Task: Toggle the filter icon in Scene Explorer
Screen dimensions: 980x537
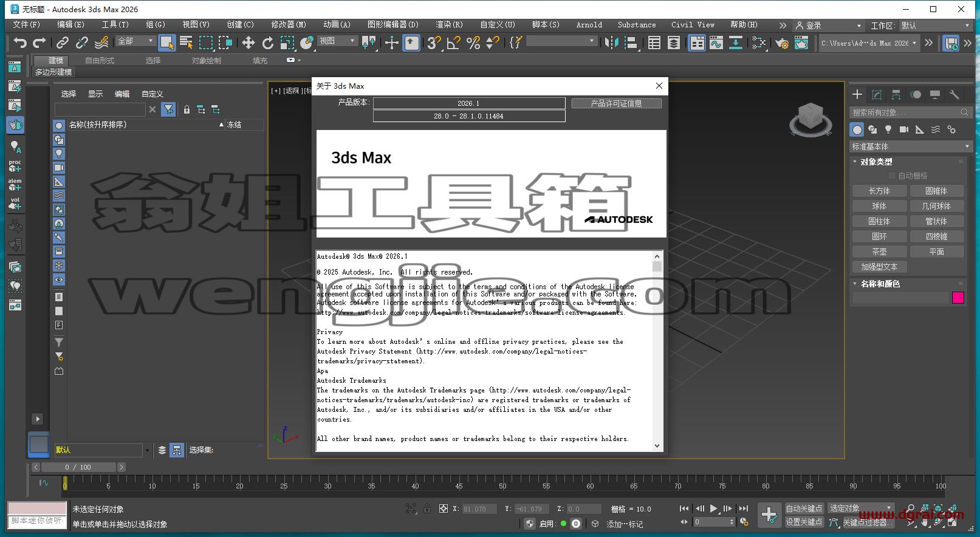Action: (x=169, y=109)
